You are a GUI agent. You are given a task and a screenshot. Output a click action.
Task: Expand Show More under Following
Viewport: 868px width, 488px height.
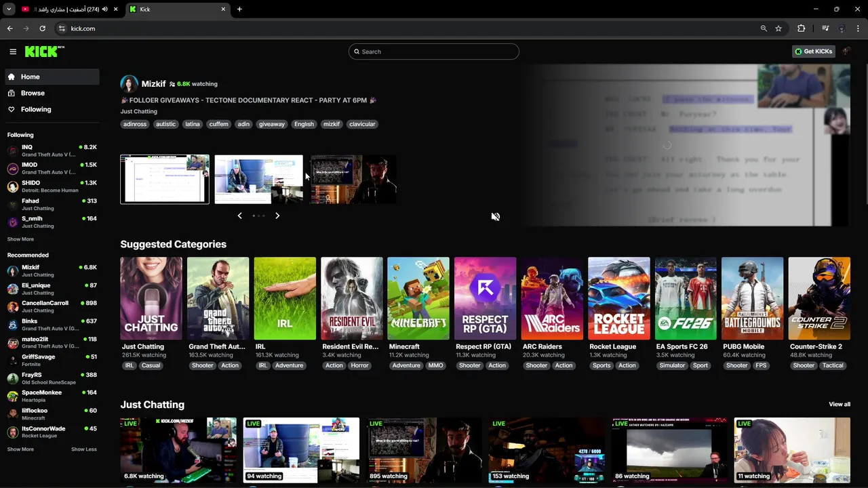click(20, 239)
